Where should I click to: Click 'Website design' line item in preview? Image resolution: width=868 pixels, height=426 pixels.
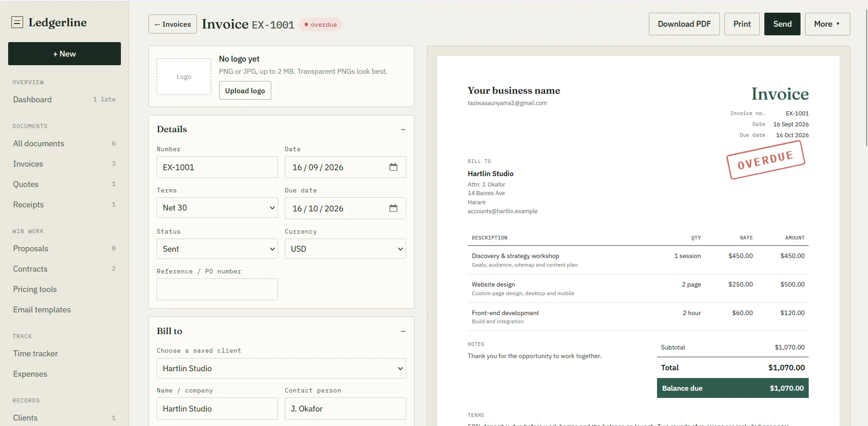[638, 288]
